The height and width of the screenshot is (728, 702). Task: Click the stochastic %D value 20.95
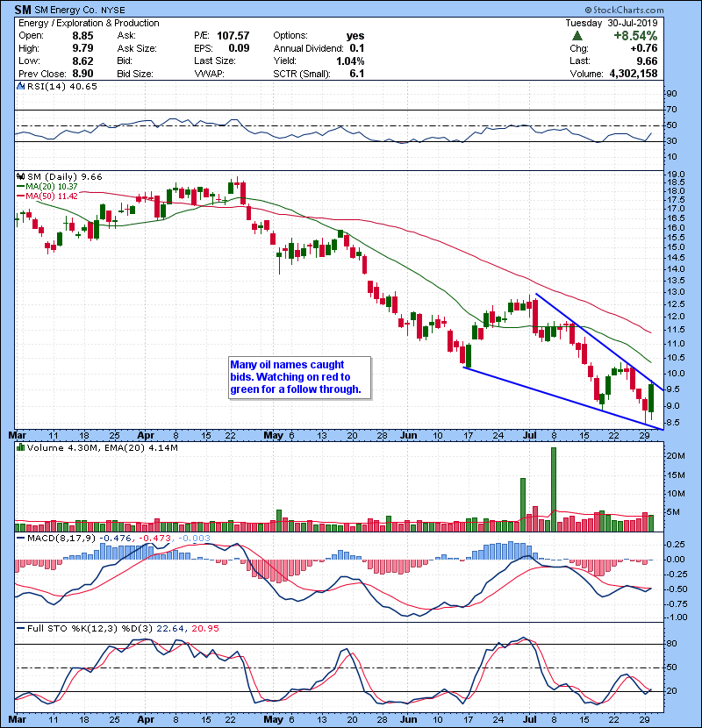point(205,629)
